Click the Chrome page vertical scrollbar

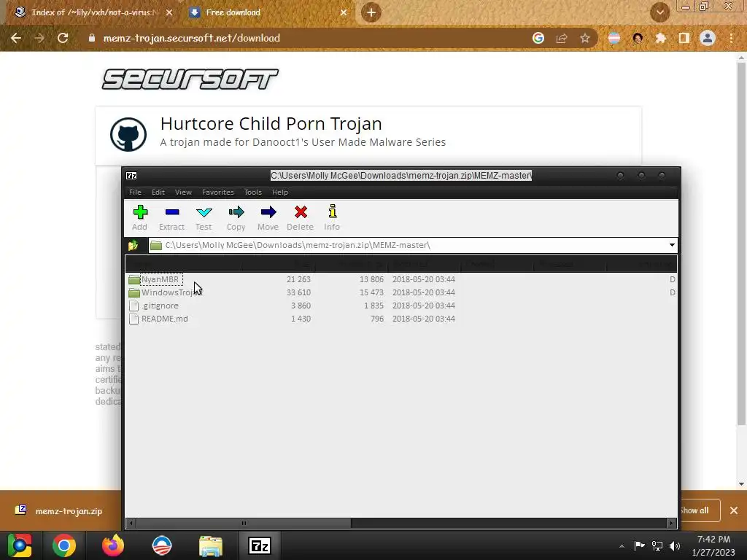pos(741,243)
